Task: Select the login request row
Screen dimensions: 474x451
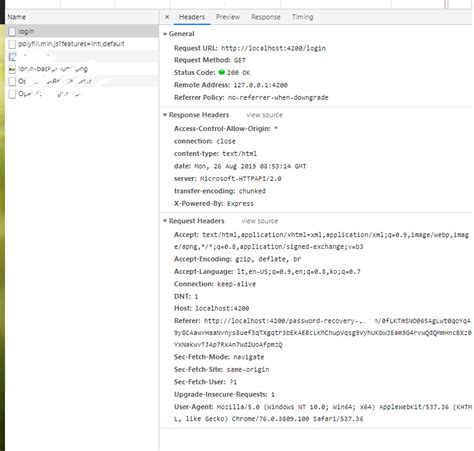Action: [x=82, y=31]
